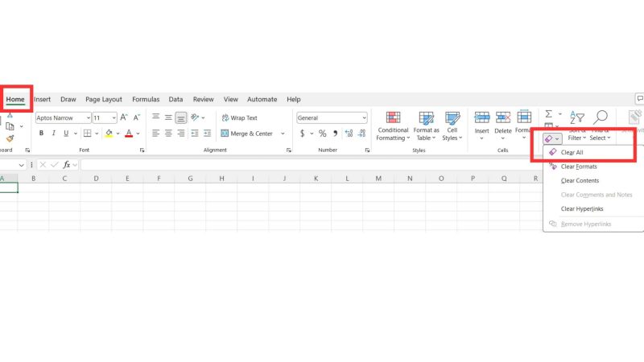The height and width of the screenshot is (362, 644).
Task: Open the Alignment group dialog launcher
Action: (x=289, y=150)
